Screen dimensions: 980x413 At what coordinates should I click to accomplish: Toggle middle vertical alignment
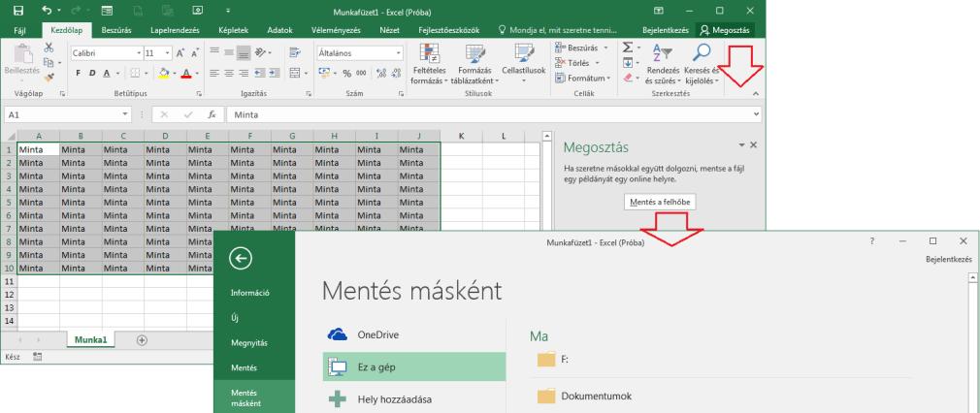tap(229, 52)
